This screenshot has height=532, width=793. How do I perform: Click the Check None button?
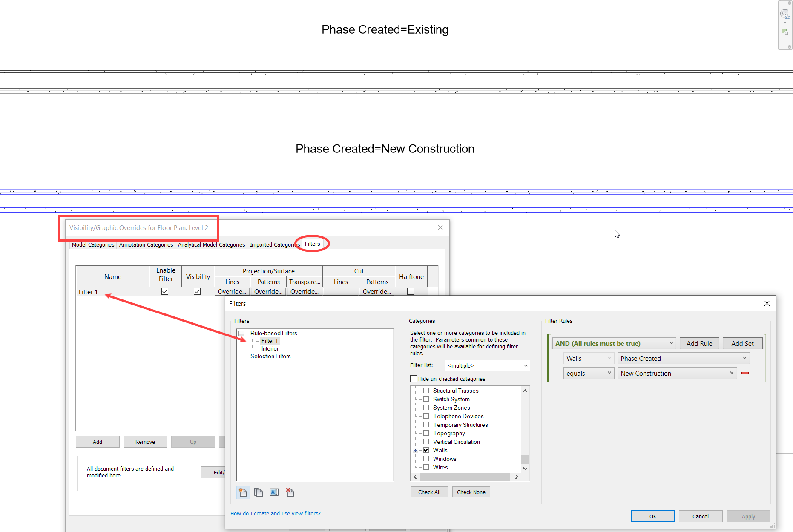click(x=471, y=492)
